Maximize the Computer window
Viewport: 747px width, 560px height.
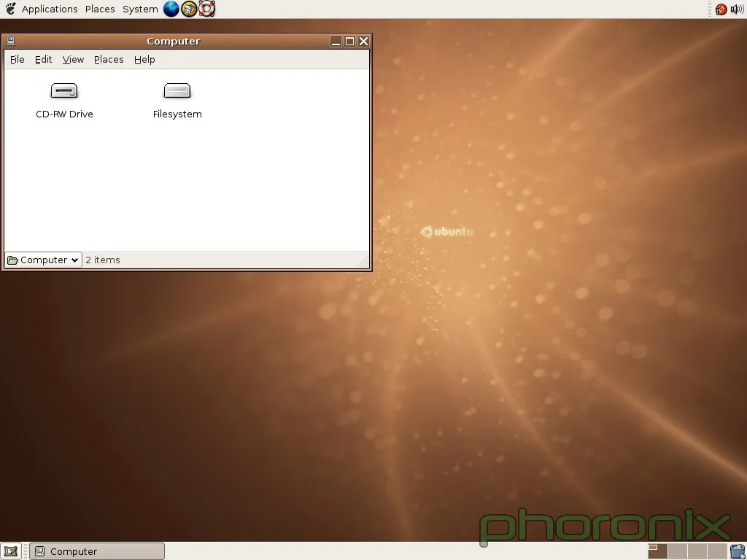[349, 42]
